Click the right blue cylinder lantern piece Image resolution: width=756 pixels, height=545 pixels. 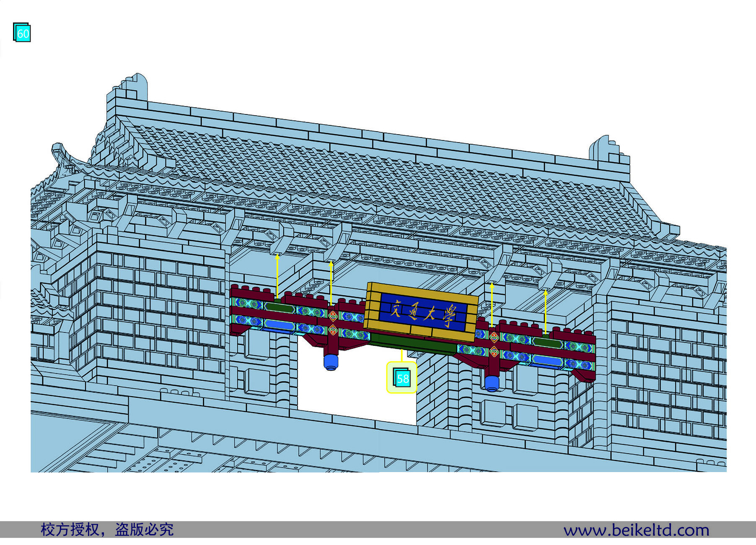click(x=491, y=383)
